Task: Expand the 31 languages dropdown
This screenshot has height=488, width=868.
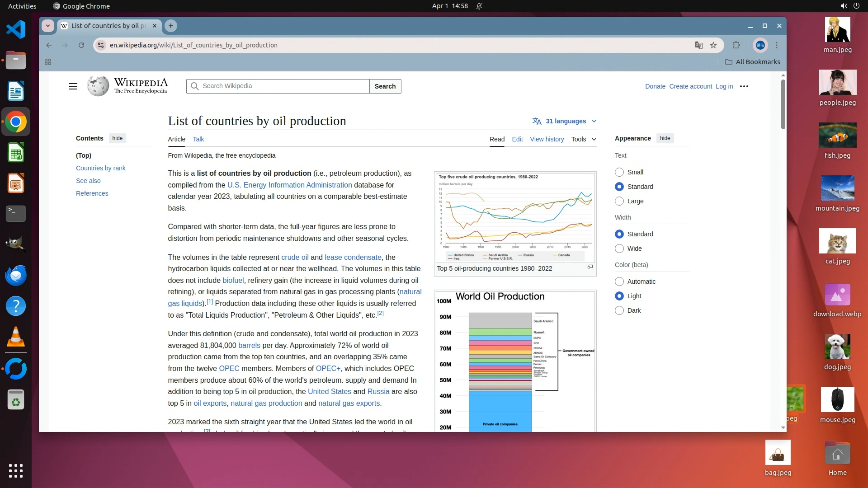Action: pyautogui.click(x=565, y=121)
